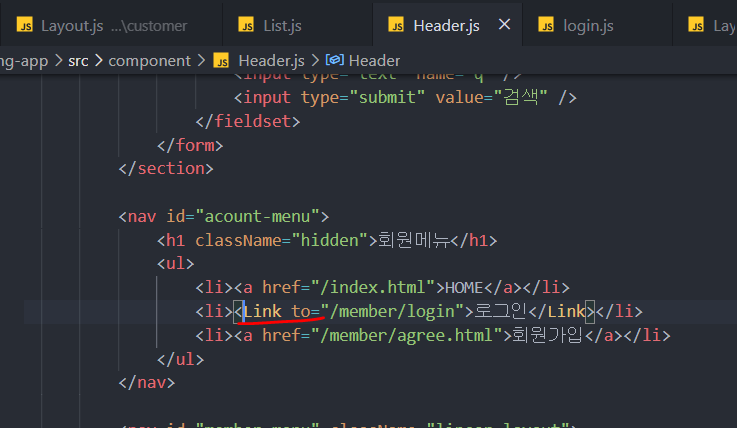Click the value="검색" attribute
This screenshot has height=428, width=737.
491,98
